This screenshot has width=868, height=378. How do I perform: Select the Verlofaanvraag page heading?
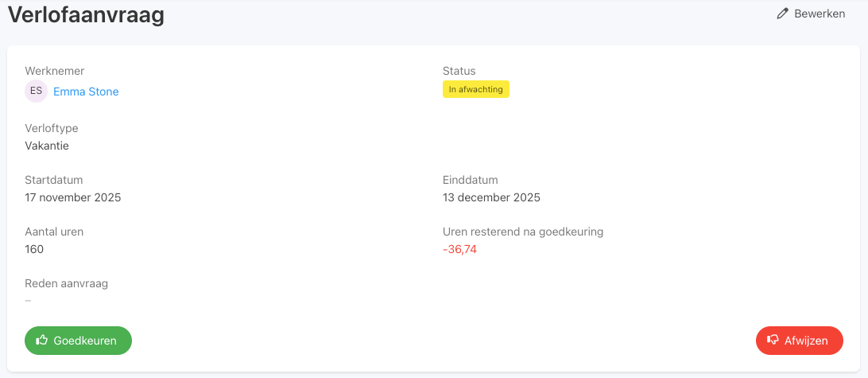click(86, 14)
